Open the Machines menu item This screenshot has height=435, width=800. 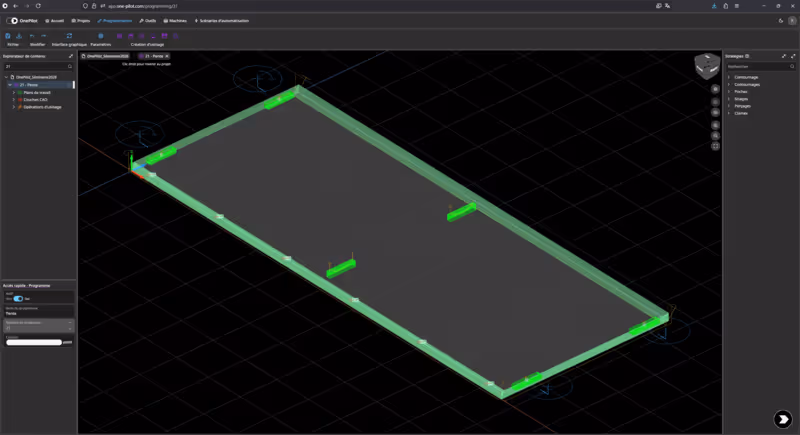coord(175,21)
